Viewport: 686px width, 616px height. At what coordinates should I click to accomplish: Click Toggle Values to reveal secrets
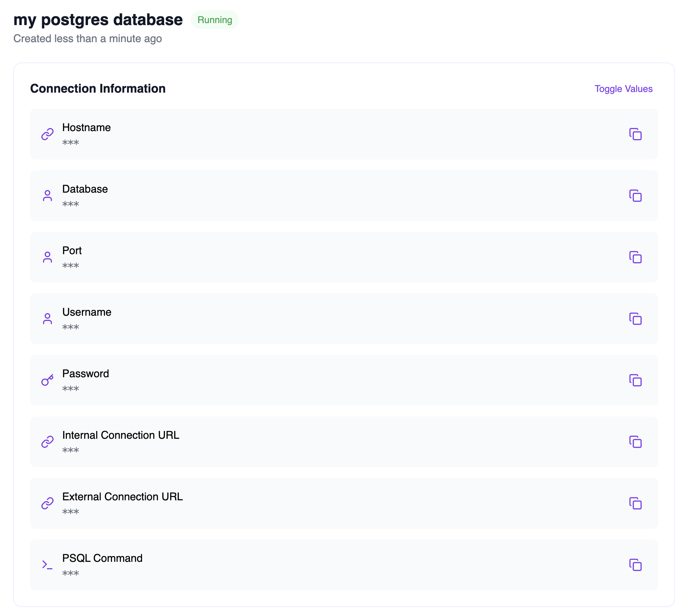click(x=623, y=89)
